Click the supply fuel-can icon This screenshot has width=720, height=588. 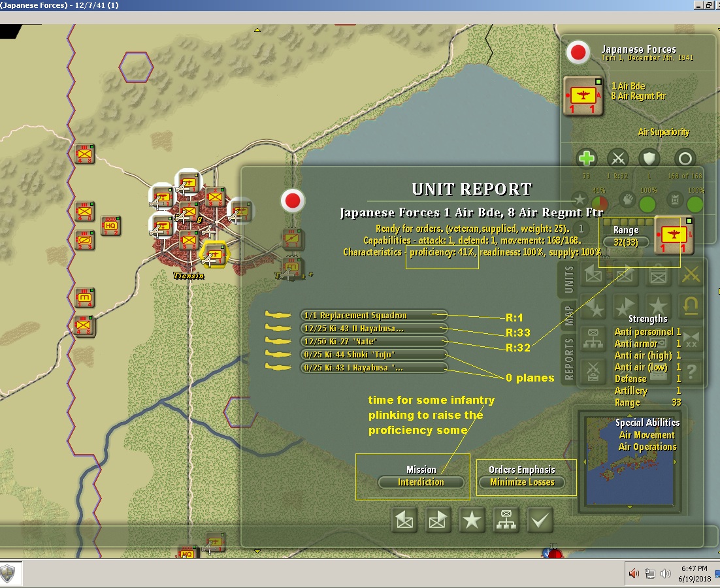675,200
